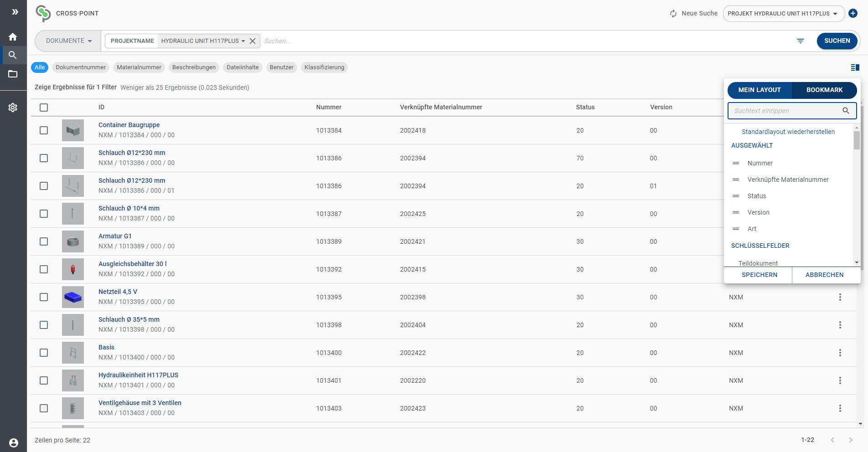
Task: Select the Beschreibungen filter chip
Action: click(x=194, y=67)
